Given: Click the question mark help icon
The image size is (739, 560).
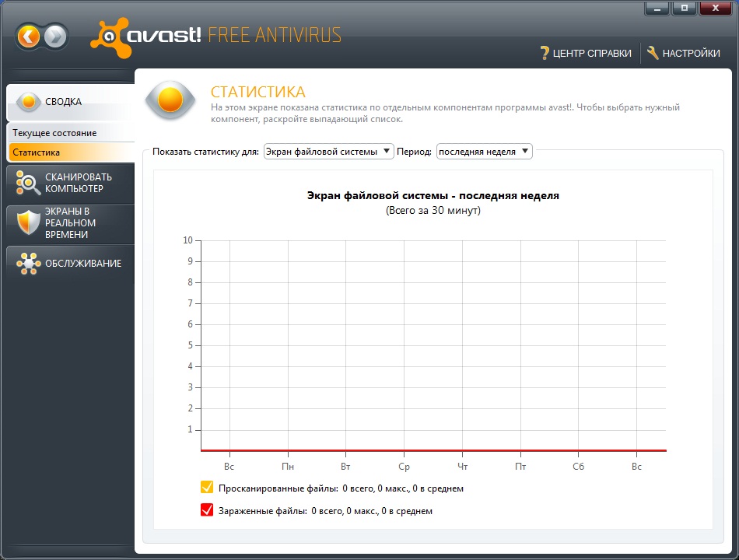Looking at the screenshot, I should click(x=545, y=53).
